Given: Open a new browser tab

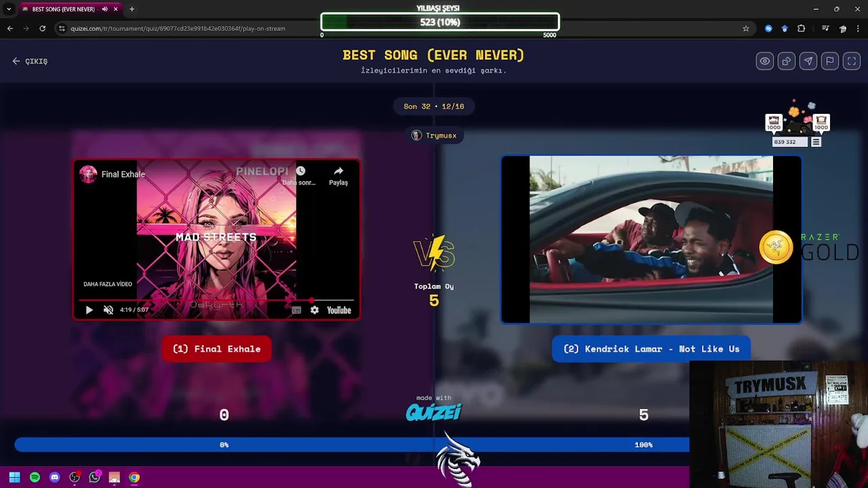Looking at the screenshot, I should coord(132,9).
